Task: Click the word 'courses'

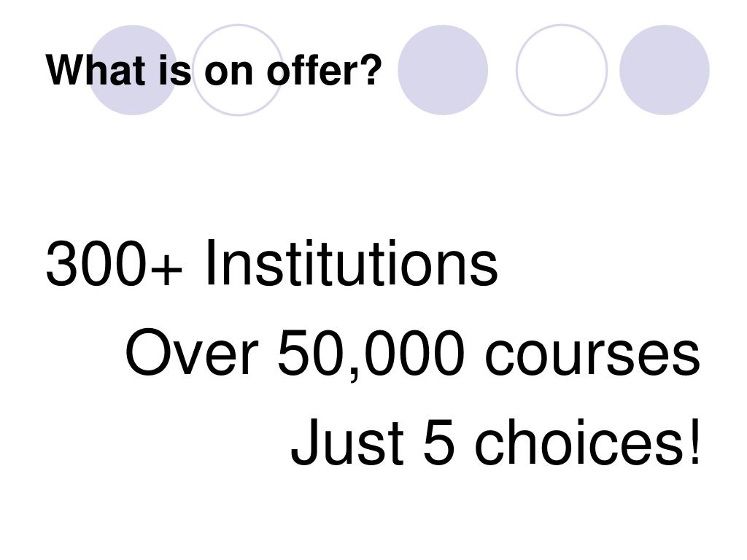Action: click(592, 357)
